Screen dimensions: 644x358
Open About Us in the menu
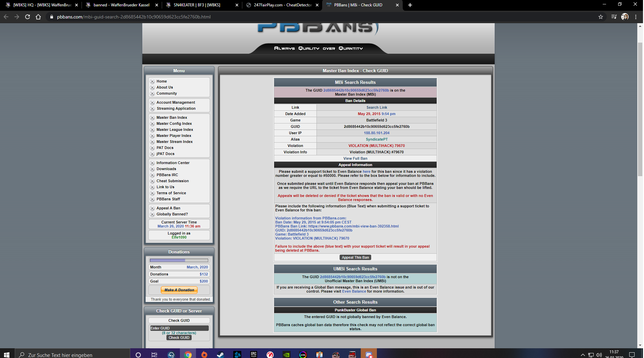click(x=164, y=87)
